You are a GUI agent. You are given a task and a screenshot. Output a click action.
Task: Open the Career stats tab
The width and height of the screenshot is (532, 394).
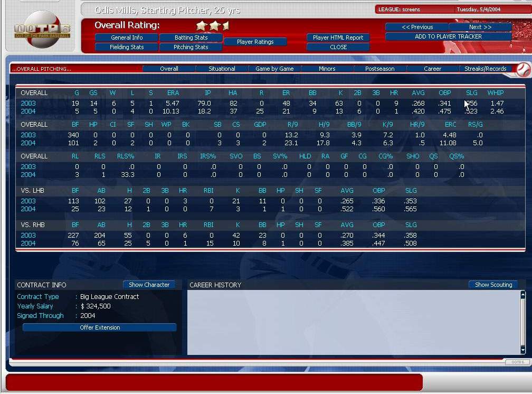[432, 69]
